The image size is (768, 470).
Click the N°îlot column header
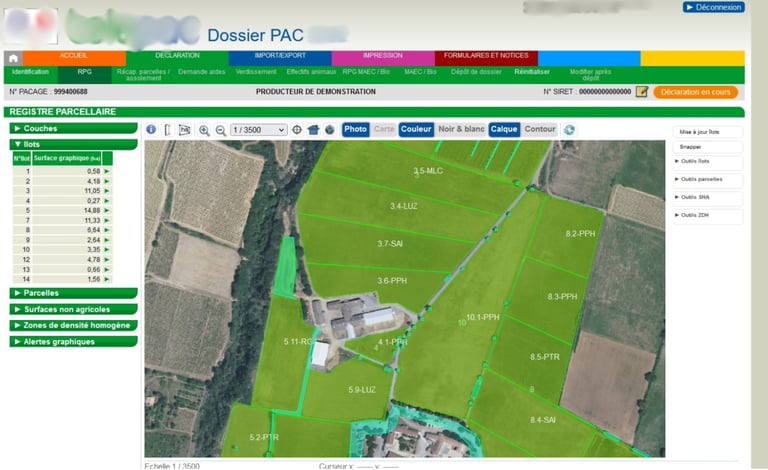22,158
